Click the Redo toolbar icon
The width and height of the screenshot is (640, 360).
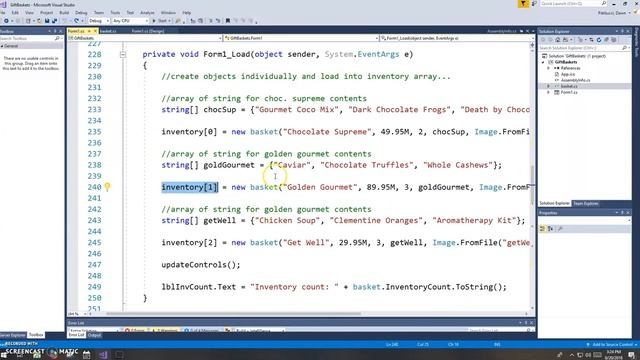77,21
